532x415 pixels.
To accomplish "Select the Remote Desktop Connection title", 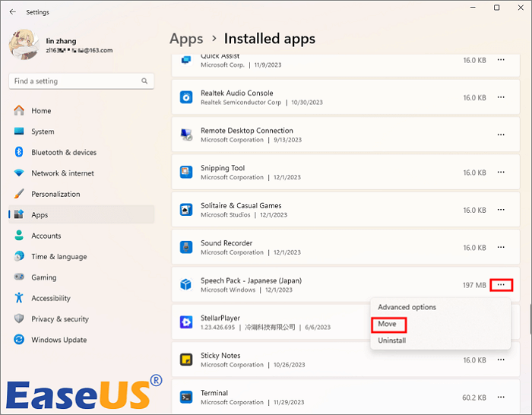I will 247,131.
